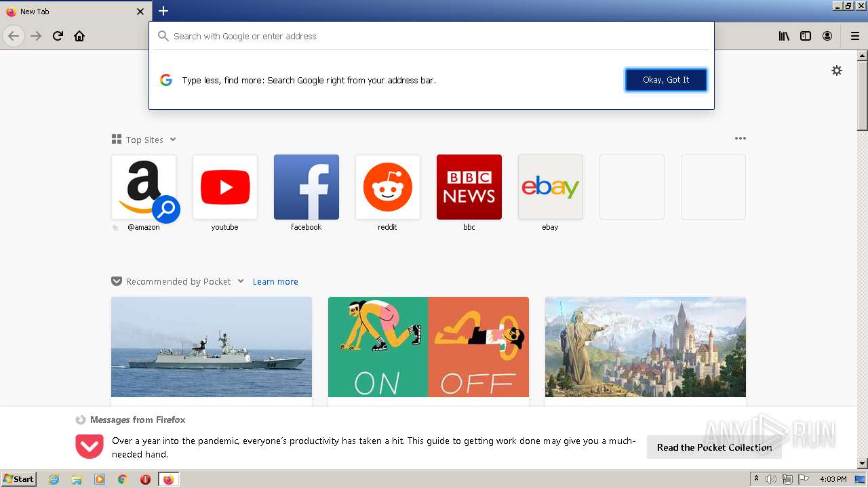
Task: Click the Pocket logo in message bar
Action: click(89, 447)
